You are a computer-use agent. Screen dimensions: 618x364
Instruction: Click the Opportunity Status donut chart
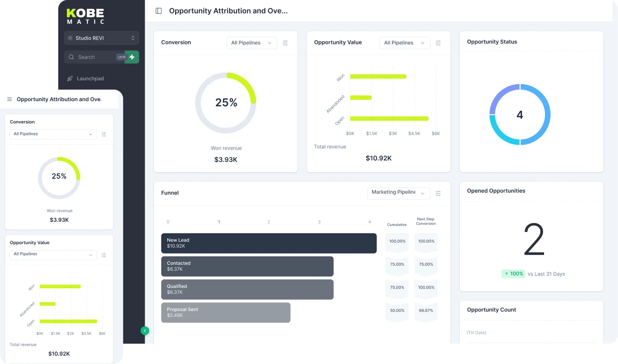pos(520,115)
